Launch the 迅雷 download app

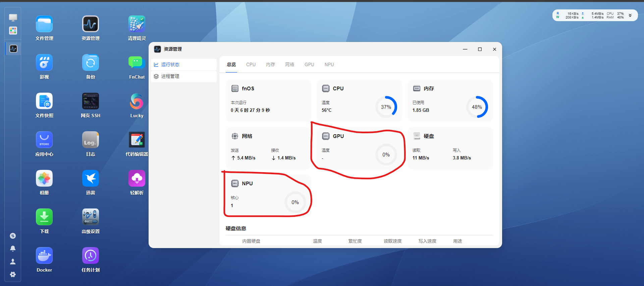tap(91, 179)
